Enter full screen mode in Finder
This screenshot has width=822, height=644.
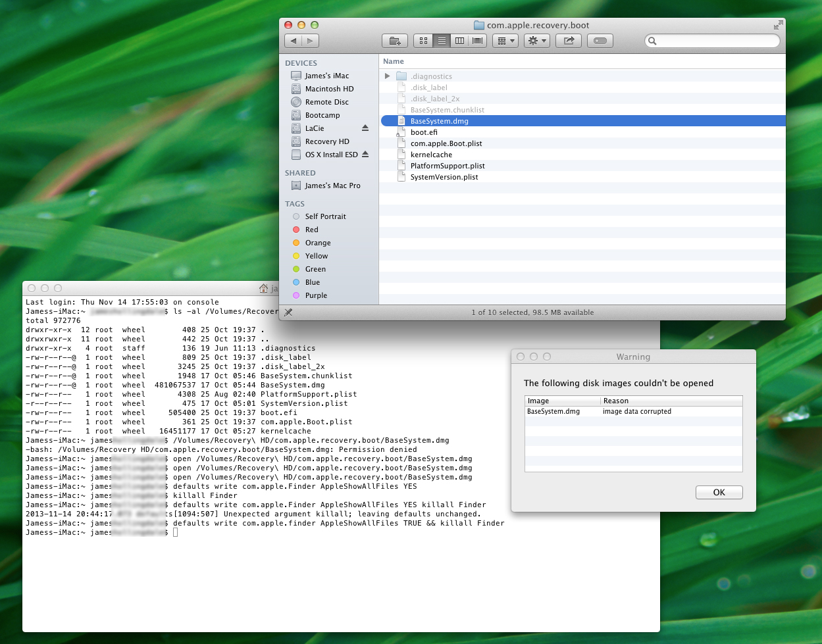pos(779,25)
